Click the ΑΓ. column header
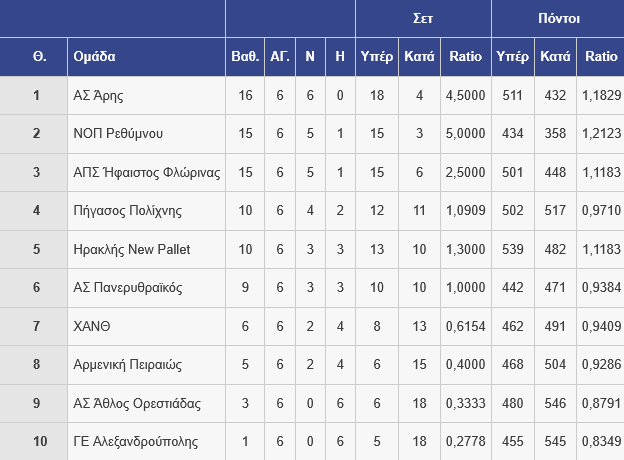This screenshot has height=460, width=624. pos(280,56)
